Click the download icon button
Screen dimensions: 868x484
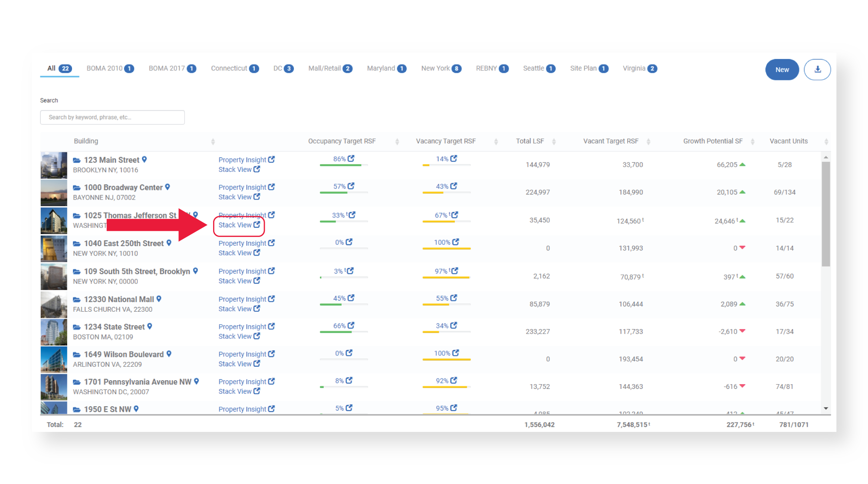[817, 69]
